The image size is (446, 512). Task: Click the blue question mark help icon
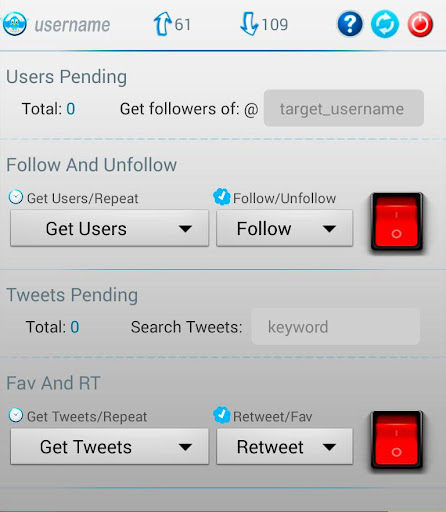point(350,24)
